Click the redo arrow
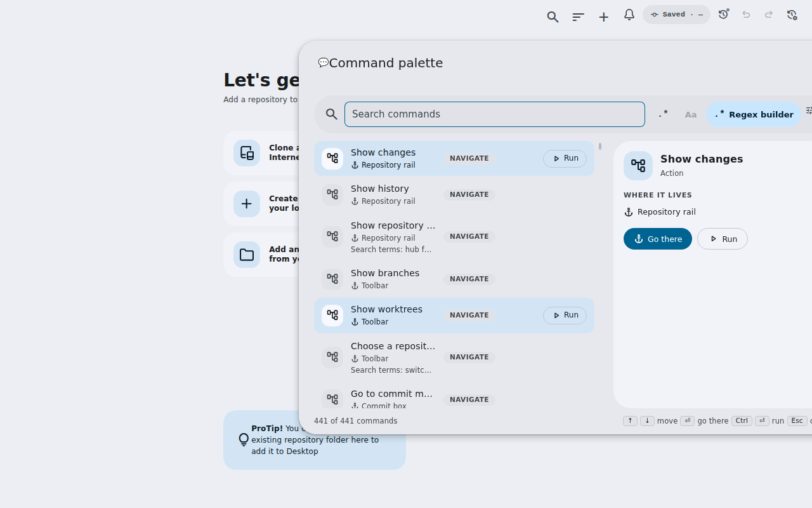The height and width of the screenshot is (508, 812). tap(769, 15)
